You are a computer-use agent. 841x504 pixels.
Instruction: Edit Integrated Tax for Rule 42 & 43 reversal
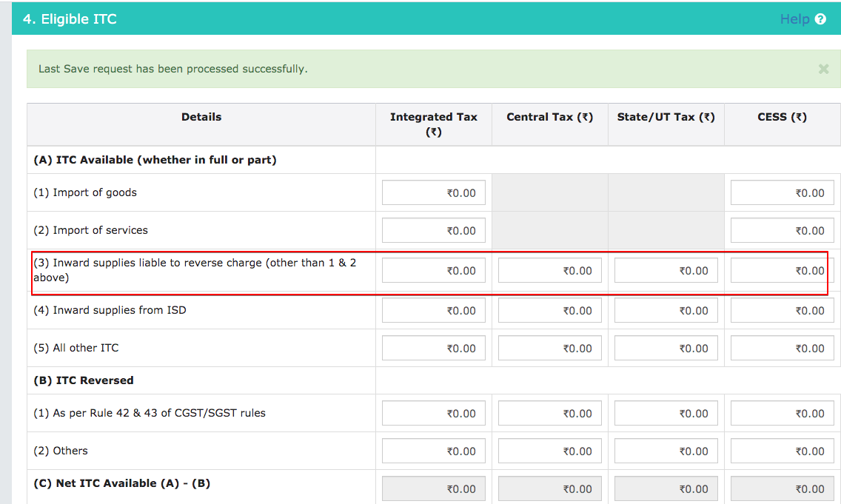(433, 413)
